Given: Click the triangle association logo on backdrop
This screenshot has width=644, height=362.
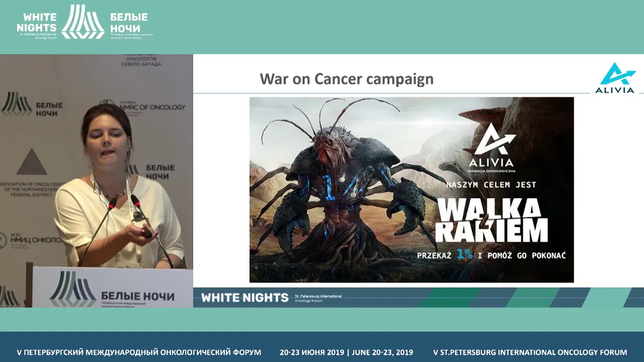Looking at the screenshot, I should [32, 162].
